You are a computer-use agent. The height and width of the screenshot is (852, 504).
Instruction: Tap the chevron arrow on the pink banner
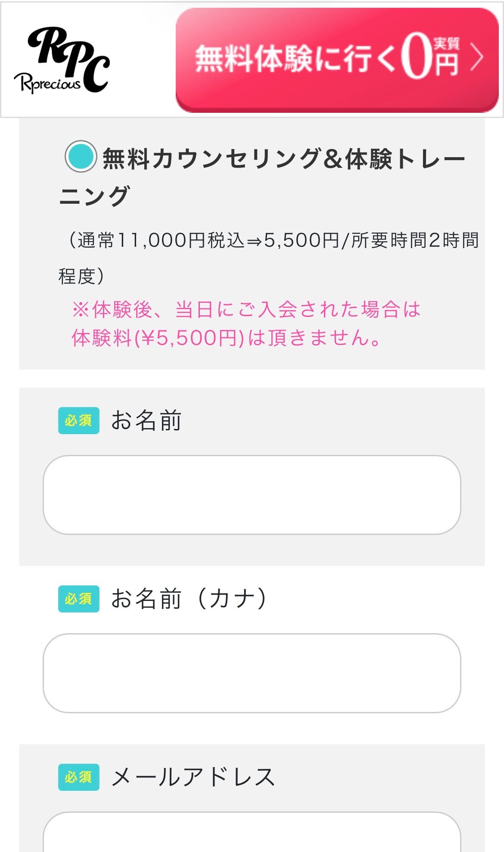click(477, 58)
